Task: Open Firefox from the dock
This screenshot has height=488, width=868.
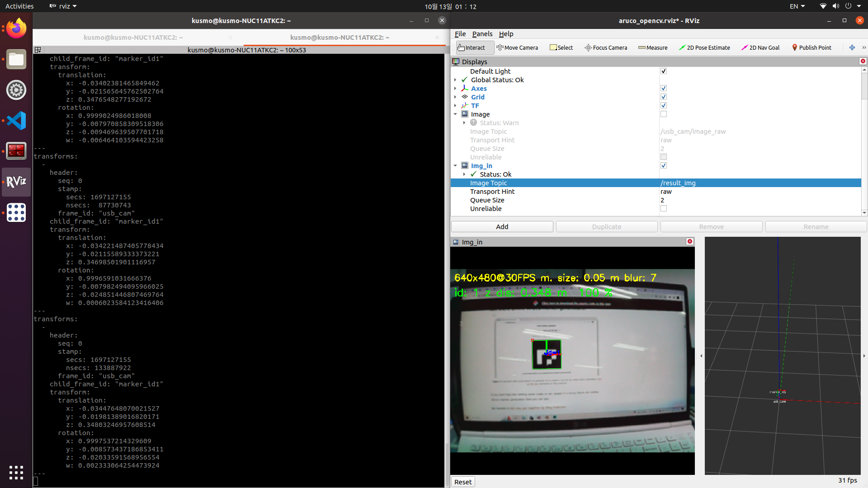Action: click(x=16, y=29)
